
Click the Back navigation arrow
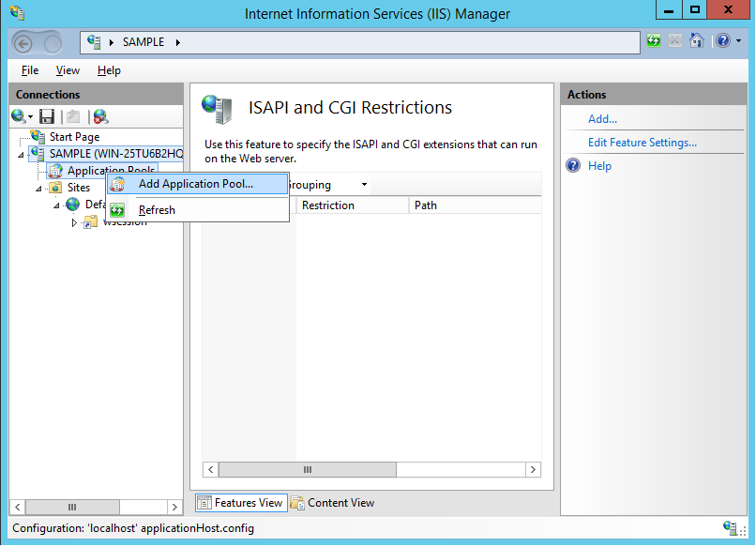point(23,43)
